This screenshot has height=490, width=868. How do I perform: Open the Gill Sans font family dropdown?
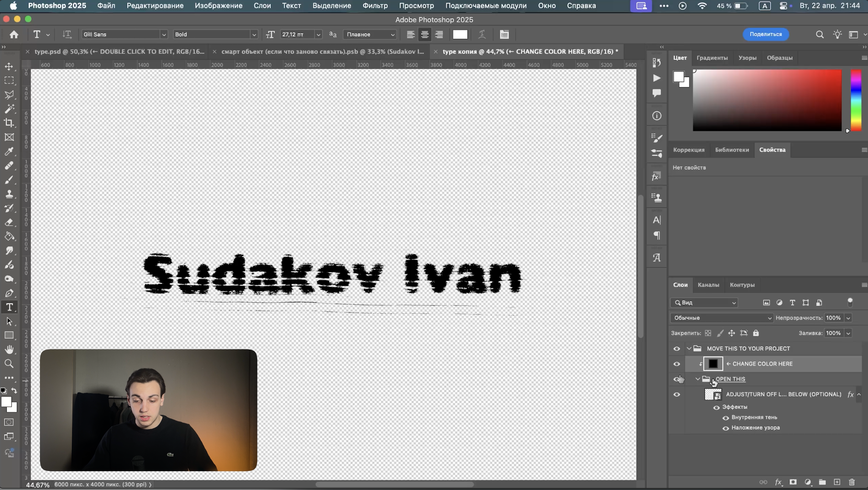163,34
